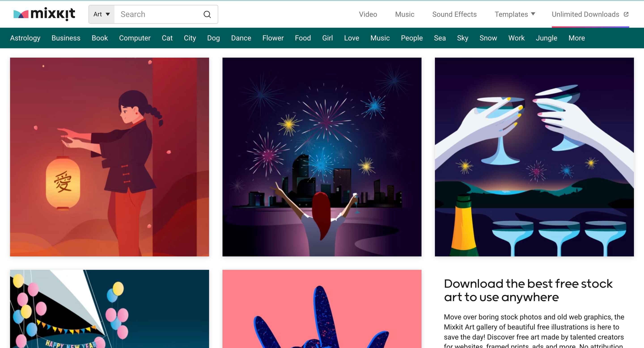
Task: Click the external link icon beside Unlimited Downloads
Action: click(626, 14)
